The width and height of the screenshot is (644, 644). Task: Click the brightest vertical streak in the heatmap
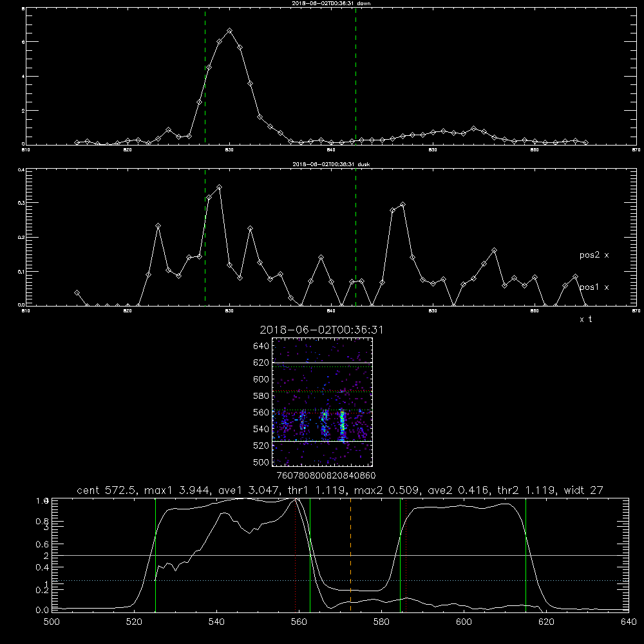342,425
